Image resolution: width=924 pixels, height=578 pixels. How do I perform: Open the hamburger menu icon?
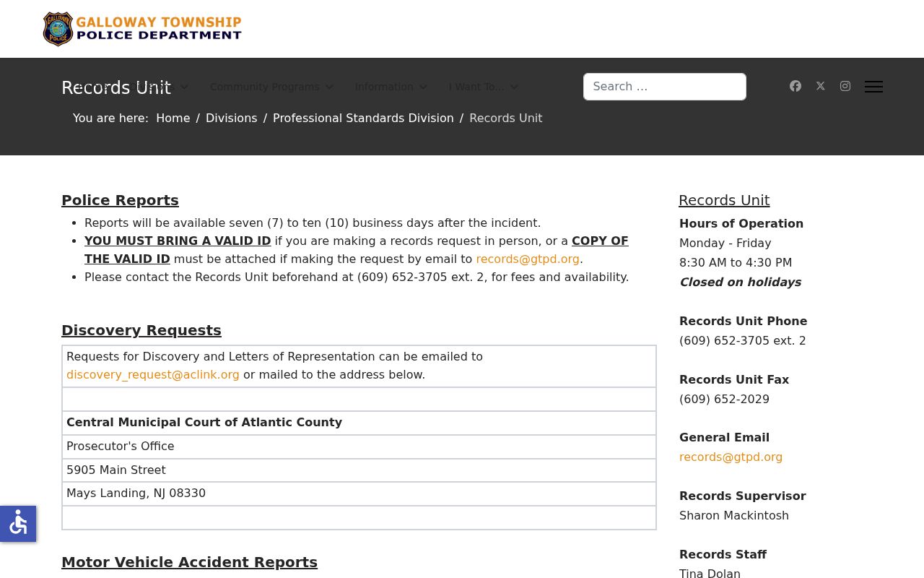click(x=873, y=87)
